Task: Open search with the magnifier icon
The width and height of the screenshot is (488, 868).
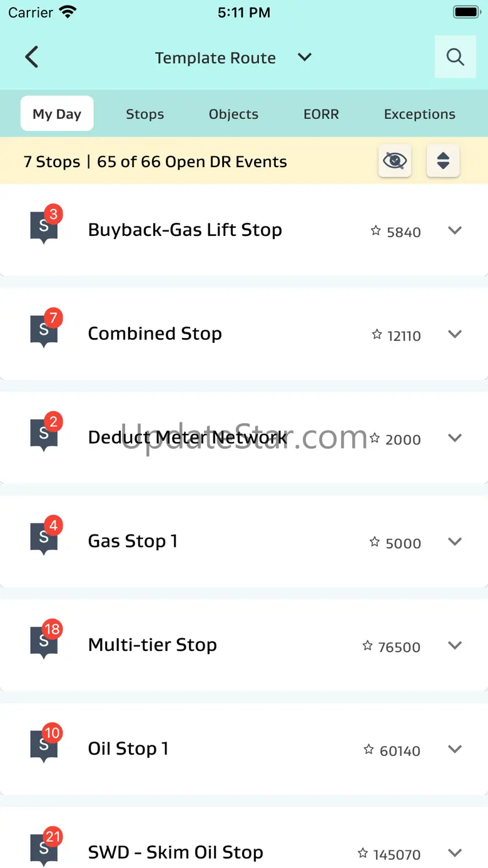Action: click(455, 57)
